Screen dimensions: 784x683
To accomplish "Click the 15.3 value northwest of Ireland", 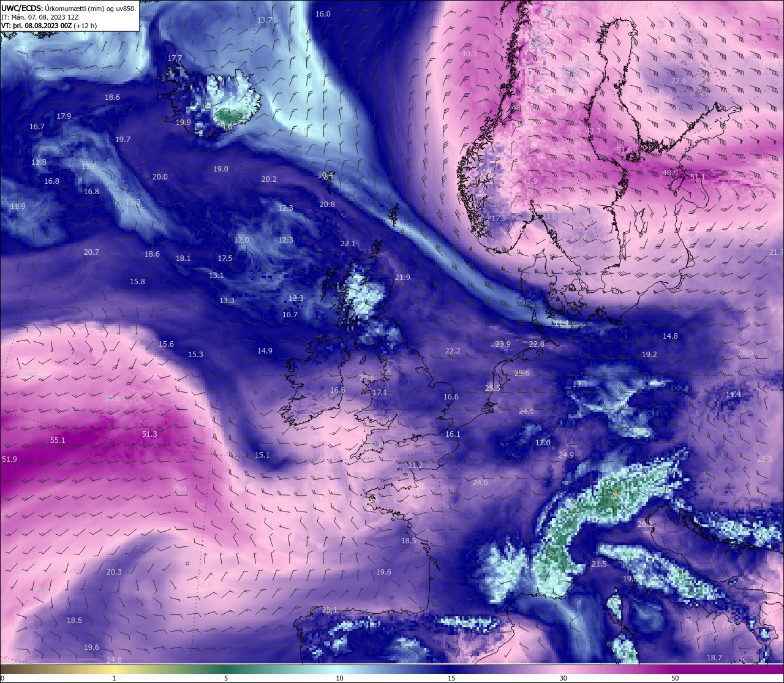I will (x=195, y=355).
